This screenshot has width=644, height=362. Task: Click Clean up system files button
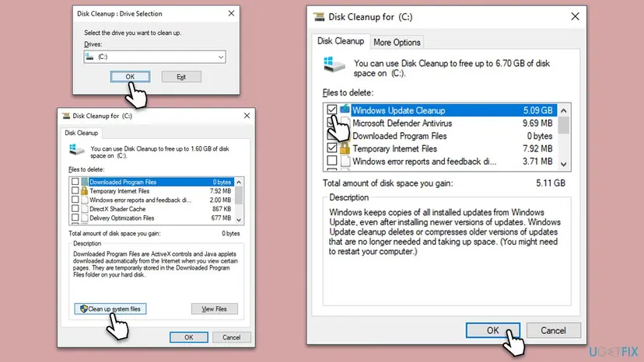(x=110, y=308)
